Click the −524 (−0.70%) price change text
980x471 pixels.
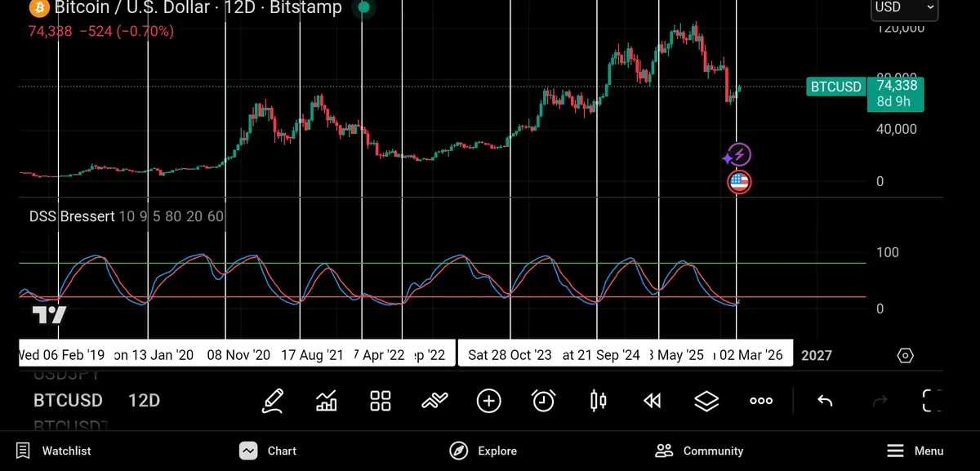(125, 32)
